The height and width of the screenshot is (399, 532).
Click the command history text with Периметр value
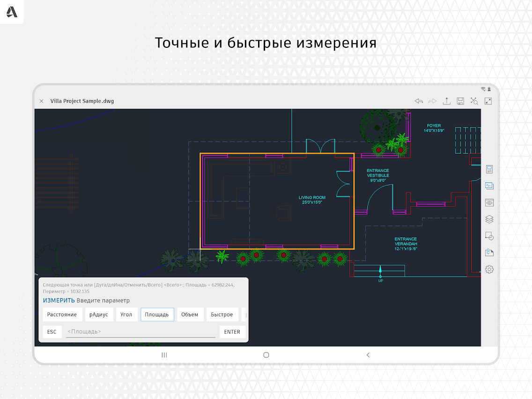[x=139, y=288]
